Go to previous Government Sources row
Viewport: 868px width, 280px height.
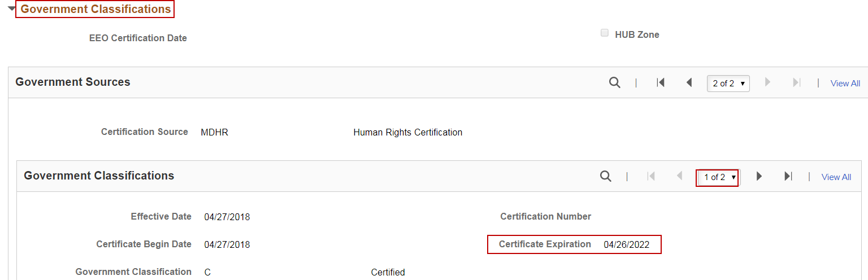pos(689,82)
